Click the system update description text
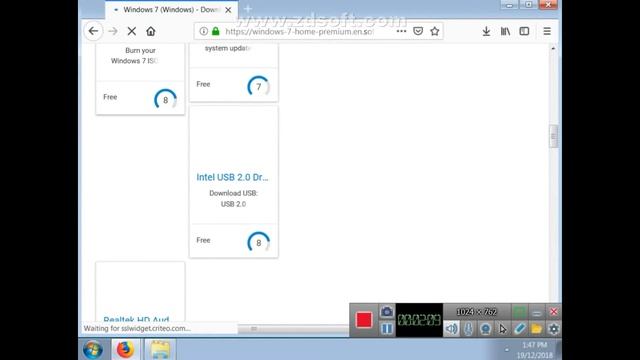Viewport: 640px width, 360px height. (228, 48)
